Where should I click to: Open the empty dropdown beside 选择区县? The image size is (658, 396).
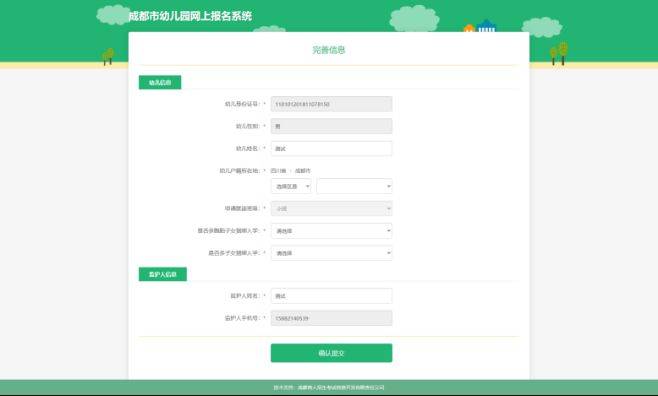coord(354,186)
